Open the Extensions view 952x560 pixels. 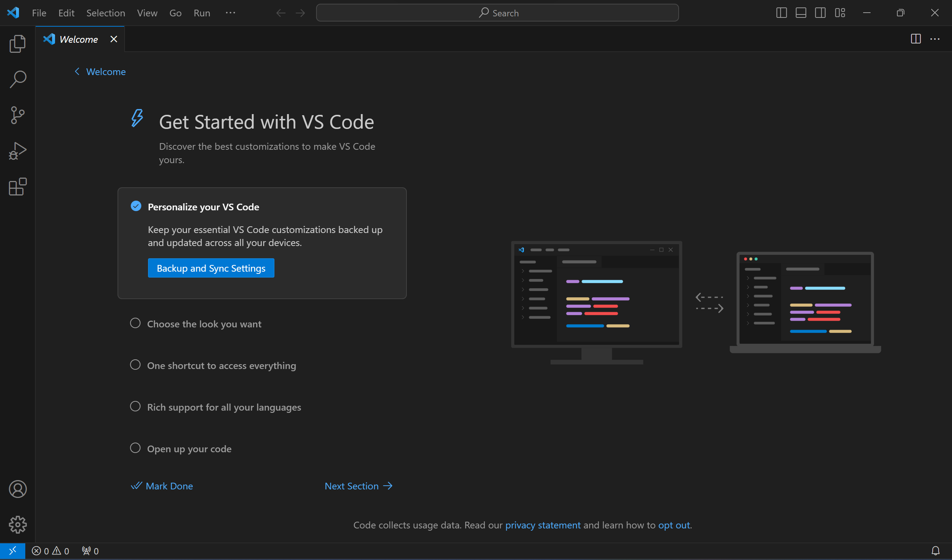[x=17, y=187]
